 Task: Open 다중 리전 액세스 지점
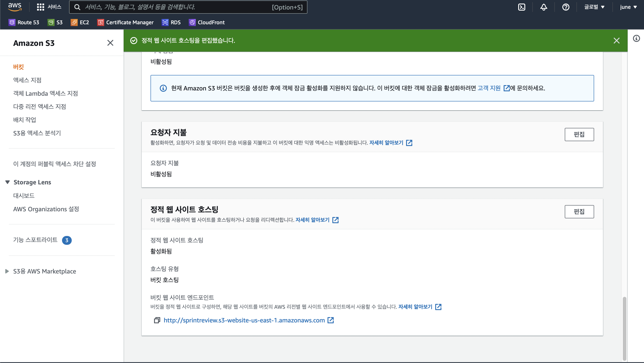(x=40, y=107)
